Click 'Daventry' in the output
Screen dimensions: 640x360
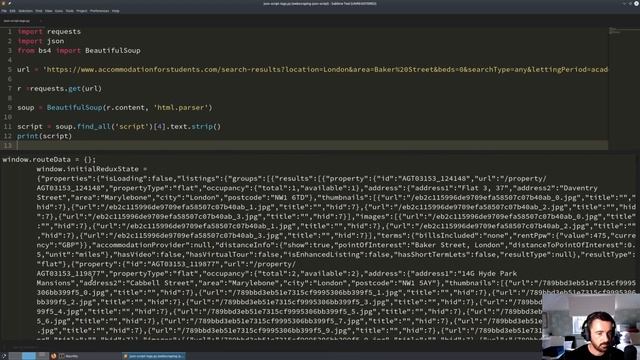pos(580,188)
